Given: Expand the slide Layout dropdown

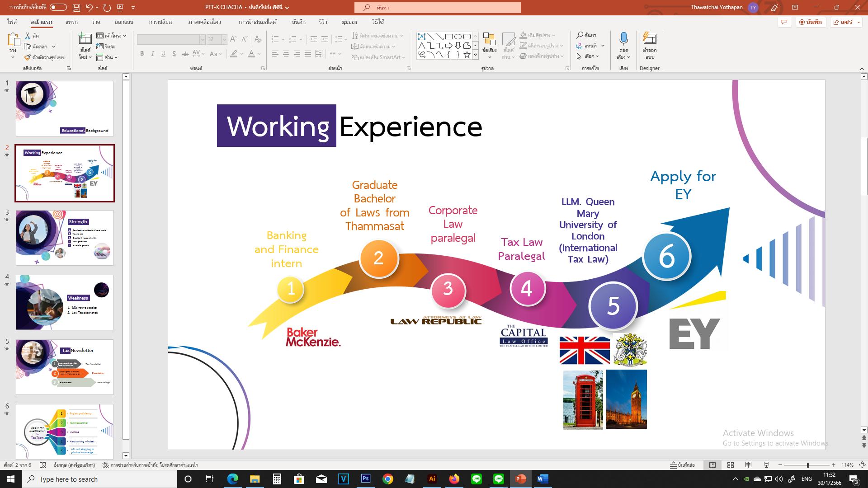Looking at the screenshot, I should pyautogui.click(x=111, y=36).
